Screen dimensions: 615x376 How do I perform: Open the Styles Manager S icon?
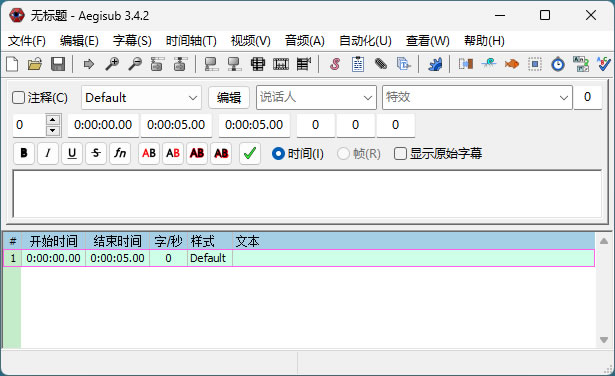point(335,64)
